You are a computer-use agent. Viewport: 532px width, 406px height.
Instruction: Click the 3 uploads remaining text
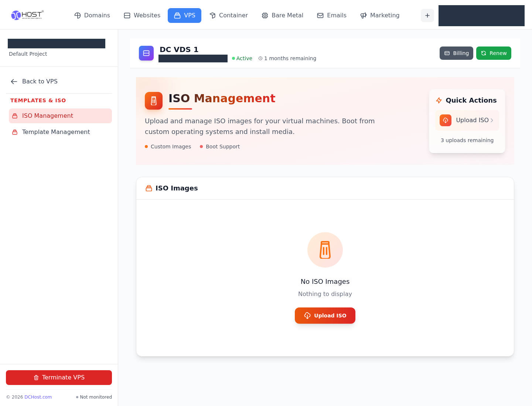point(467,140)
